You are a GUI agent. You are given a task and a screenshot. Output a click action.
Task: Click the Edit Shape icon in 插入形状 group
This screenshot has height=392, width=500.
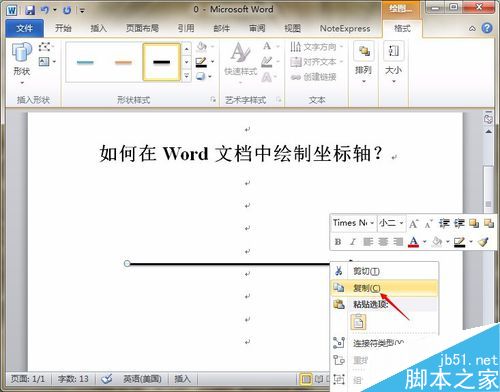pos(44,47)
